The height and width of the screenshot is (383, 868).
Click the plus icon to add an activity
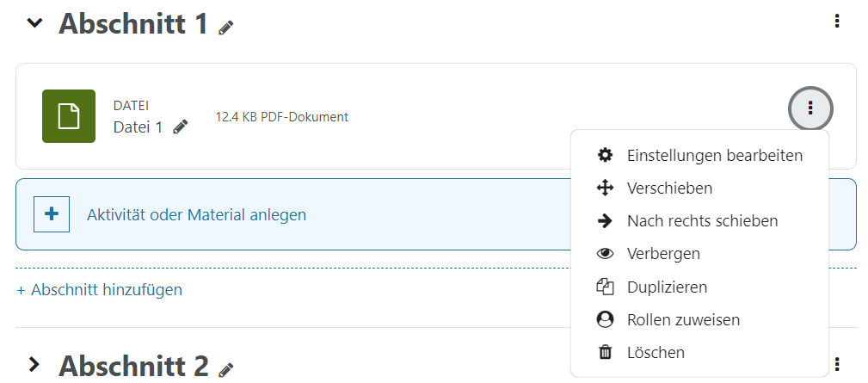(x=52, y=214)
